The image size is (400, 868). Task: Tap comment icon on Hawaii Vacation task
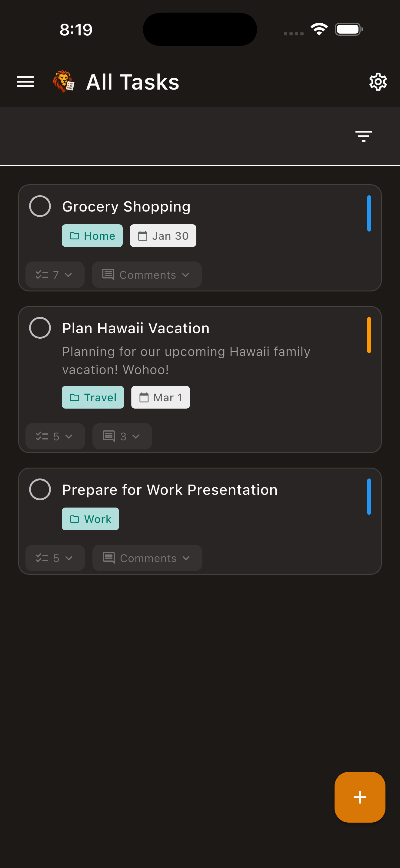(x=108, y=436)
